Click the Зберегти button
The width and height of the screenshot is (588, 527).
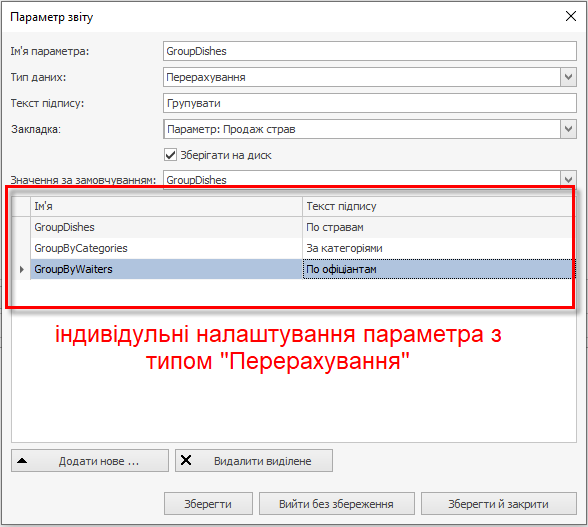pos(208,504)
